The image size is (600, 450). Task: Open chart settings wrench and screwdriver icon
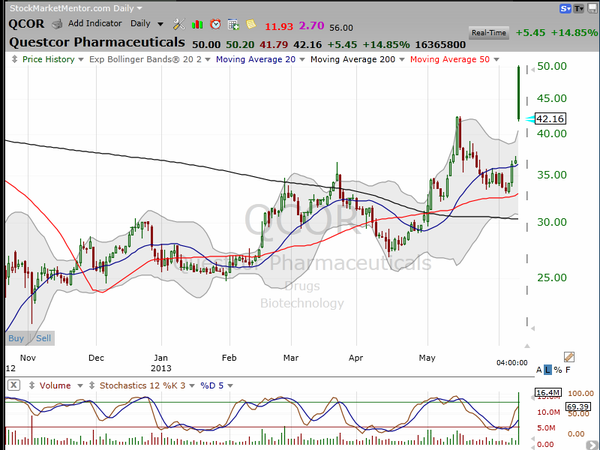point(178,24)
